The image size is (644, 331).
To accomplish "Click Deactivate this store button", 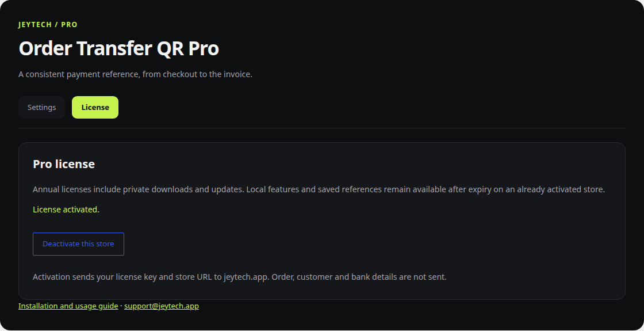I will (78, 244).
